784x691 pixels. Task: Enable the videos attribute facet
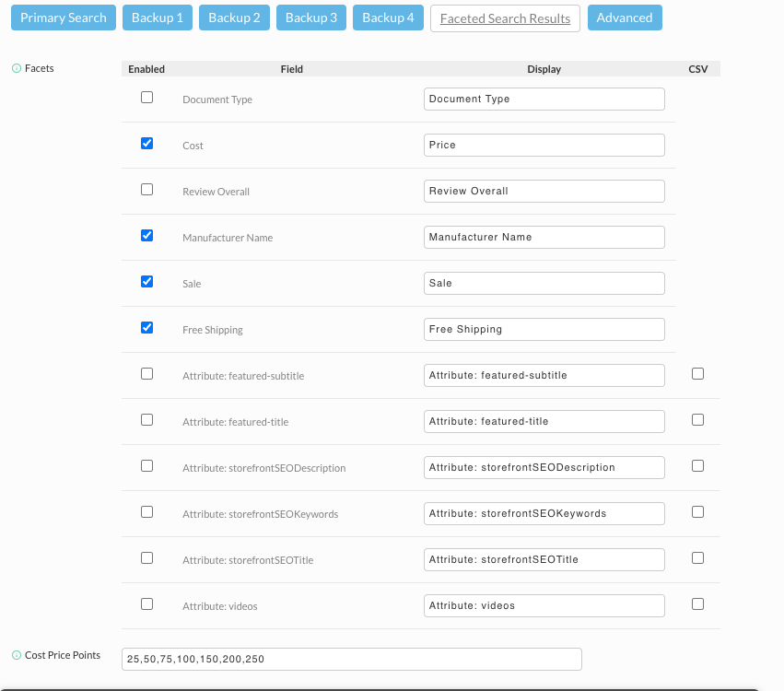147,604
